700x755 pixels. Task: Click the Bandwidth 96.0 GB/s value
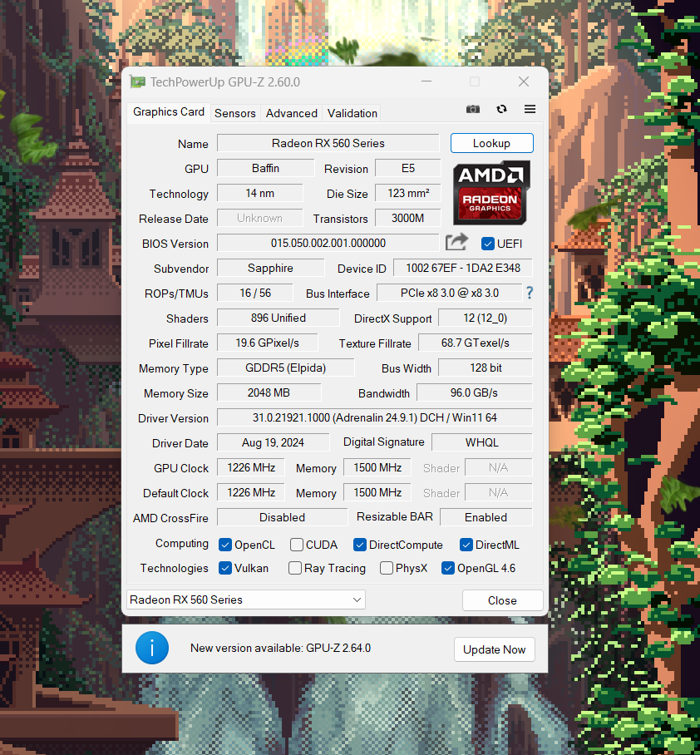click(x=474, y=392)
